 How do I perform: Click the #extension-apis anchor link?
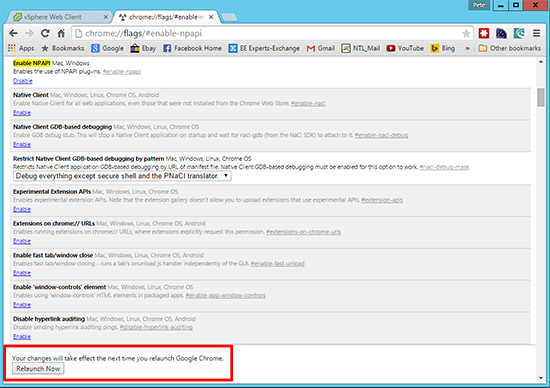pos(382,200)
